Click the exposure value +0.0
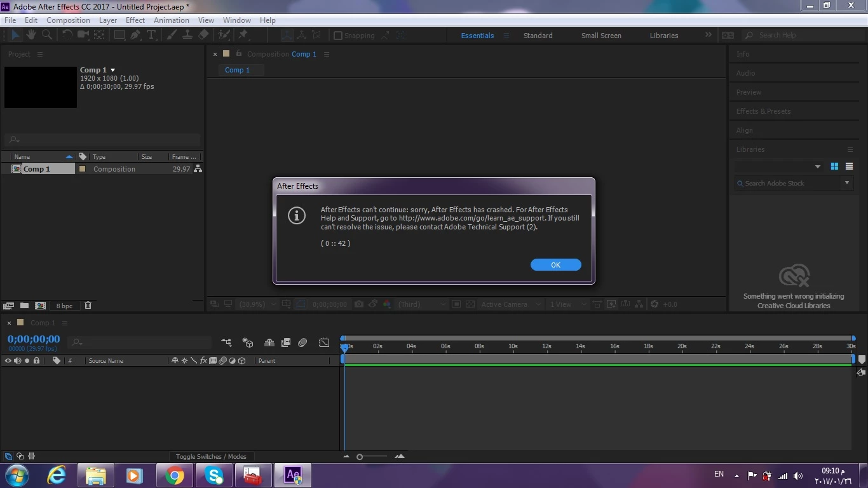This screenshot has width=868, height=488. pos(670,304)
